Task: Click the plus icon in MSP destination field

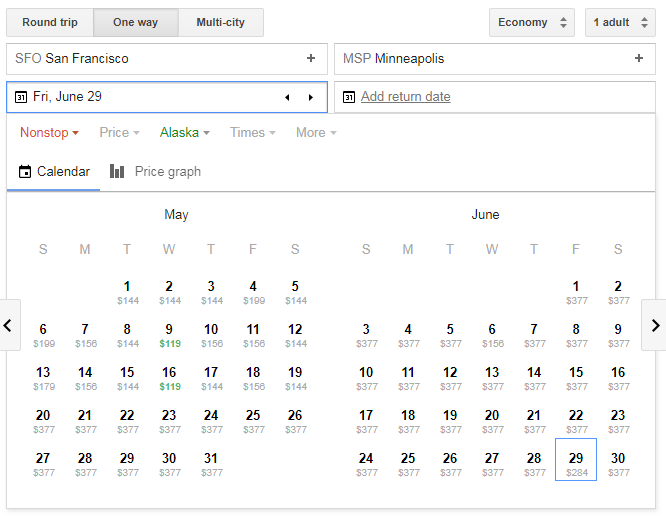Action: pyautogui.click(x=638, y=59)
